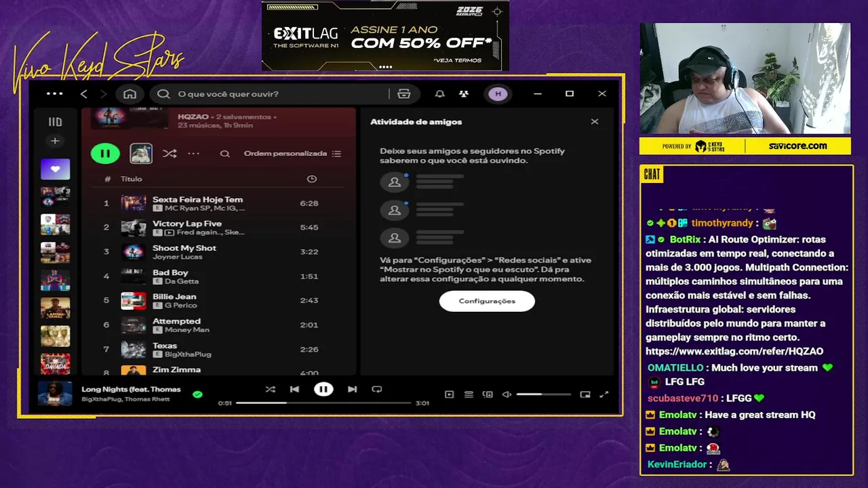The image size is (868, 488).
Task: Skip to the next track
Action: click(352, 389)
